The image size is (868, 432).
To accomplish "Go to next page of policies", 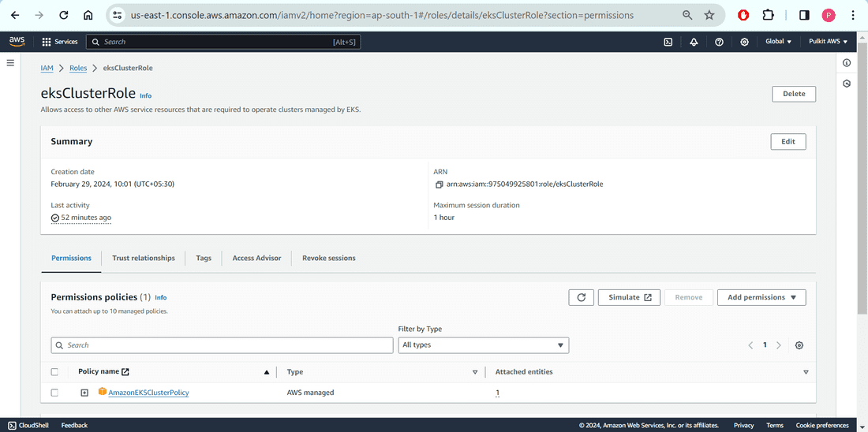I will [x=778, y=345].
